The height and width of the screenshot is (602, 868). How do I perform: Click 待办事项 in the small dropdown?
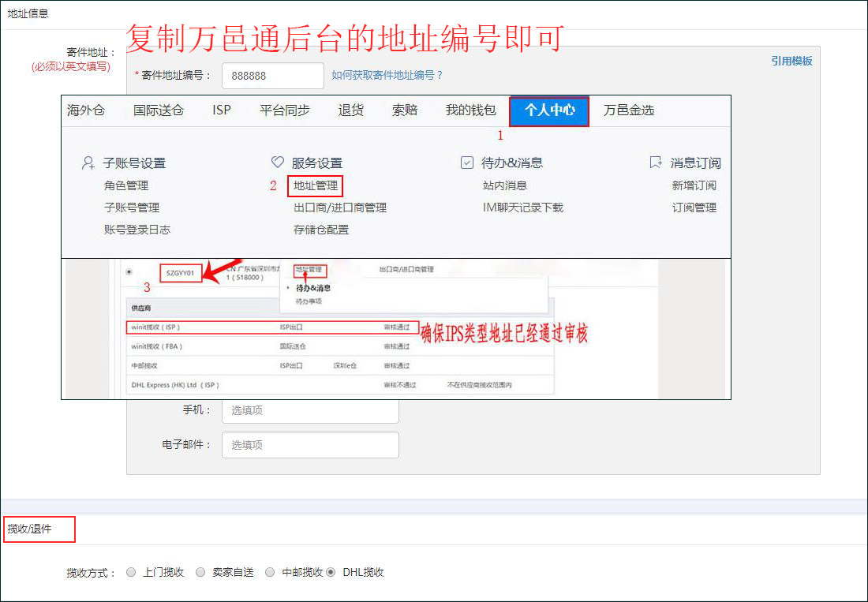309,301
